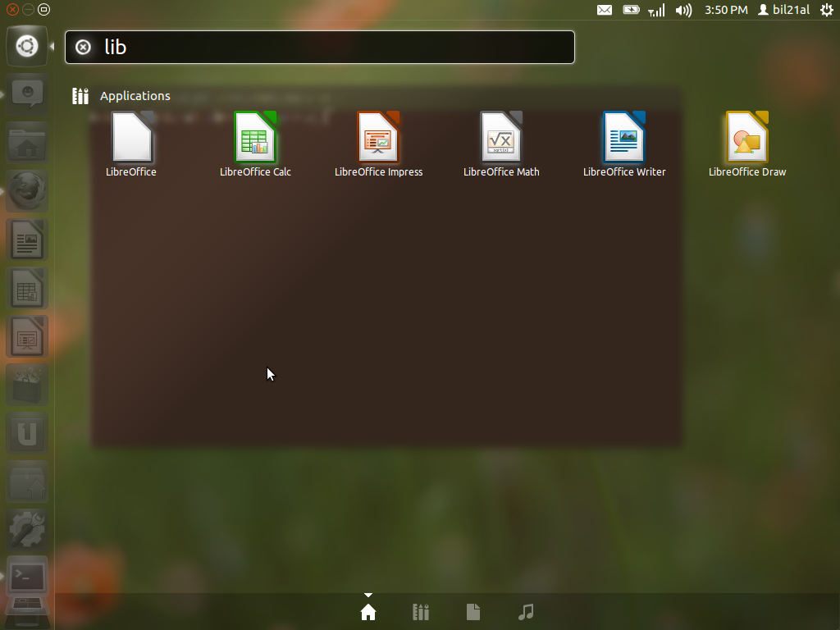Image resolution: width=840 pixels, height=630 pixels.
Task: Open the sound volume indicator menu
Action: pyautogui.click(x=683, y=10)
